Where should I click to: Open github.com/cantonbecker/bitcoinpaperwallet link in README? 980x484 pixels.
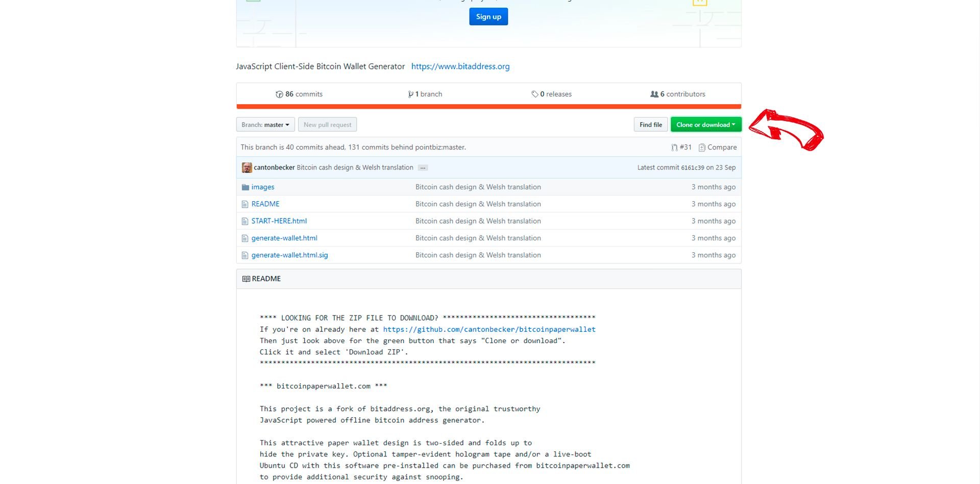tap(489, 329)
